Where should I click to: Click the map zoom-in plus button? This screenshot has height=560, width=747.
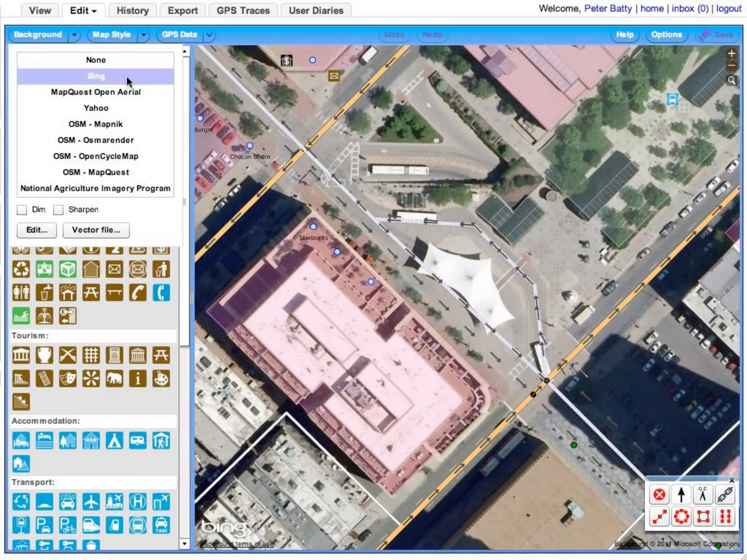[x=731, y=54]
